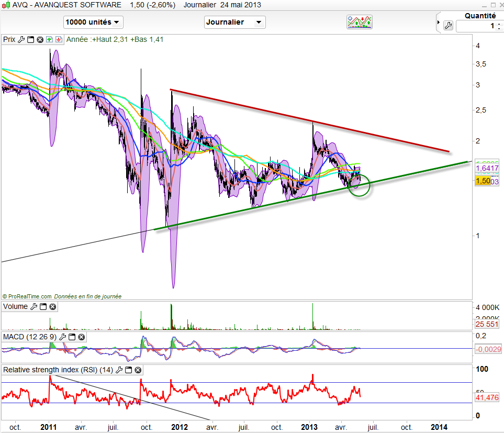This screenshot has height=433, width=504.
Task: Open the Quantité wrench settings button
Action: [x=448, y=25]
